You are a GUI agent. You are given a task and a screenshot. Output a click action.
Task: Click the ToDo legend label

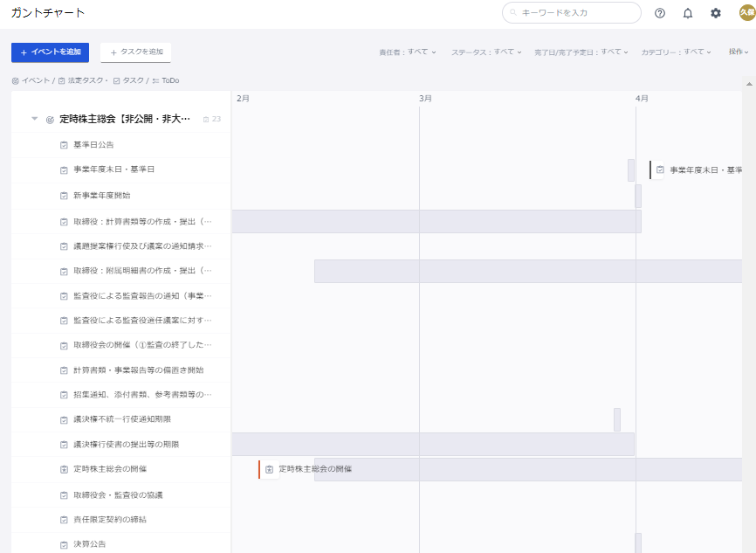[x=170, y=80]
